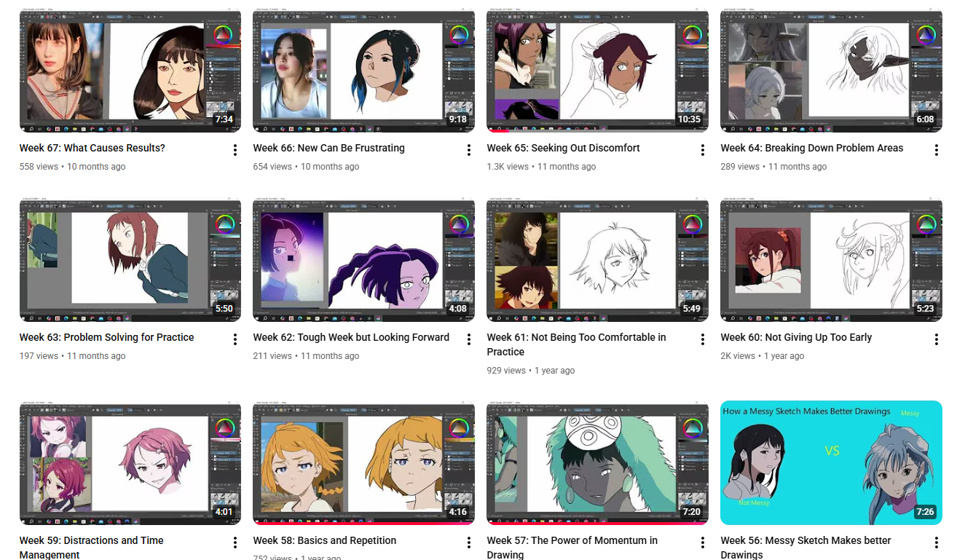Open the three-dot menu beside Week 56
Image resolution: width=965 pixels, height=560 pixels.
pyautogui.click(x=937, y=543)
